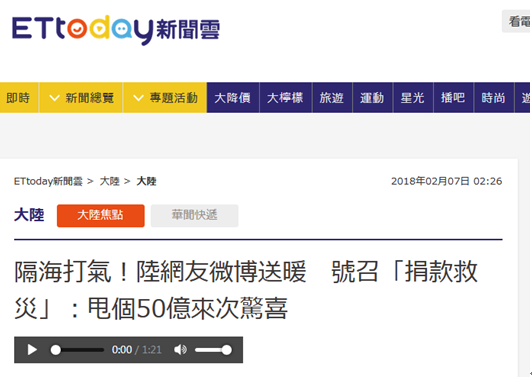Open the 星光 section
This screenshot has height=386, width=532.
click(413, 98)
